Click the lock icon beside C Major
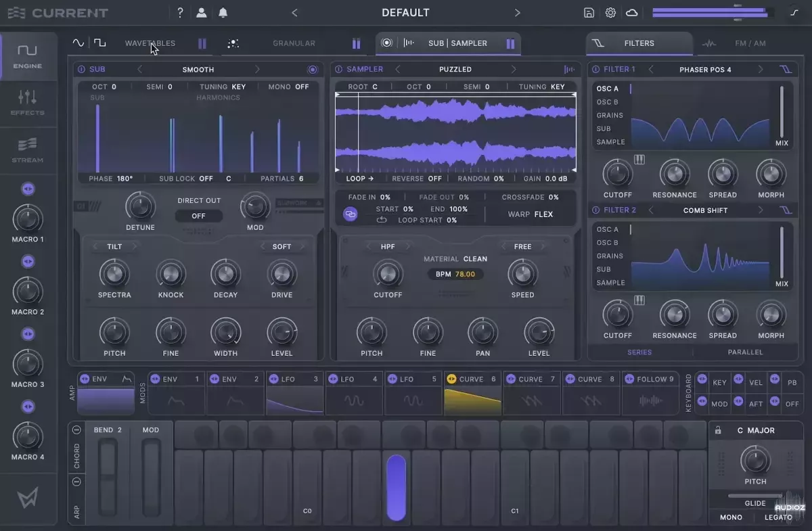 click(718, 430)
